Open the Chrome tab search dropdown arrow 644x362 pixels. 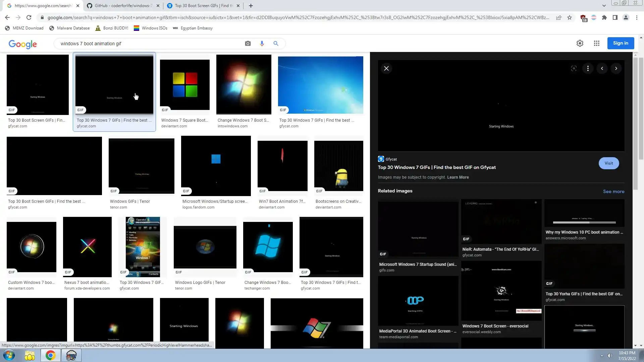[x=604, y=6]
